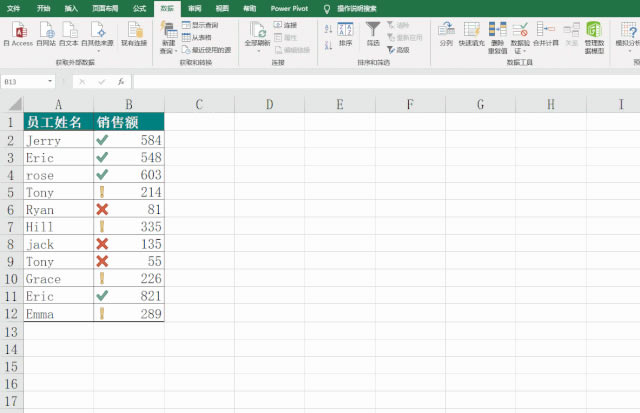Select the 销售额 header cell B1

[130, 122]
